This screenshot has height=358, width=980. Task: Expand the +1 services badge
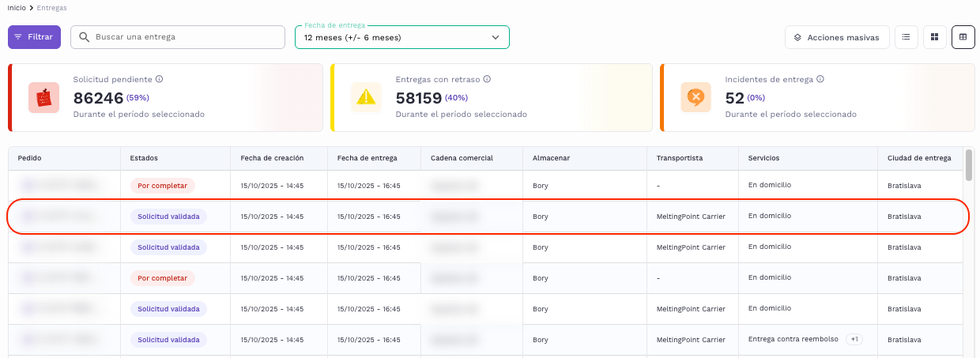(854, 339)
